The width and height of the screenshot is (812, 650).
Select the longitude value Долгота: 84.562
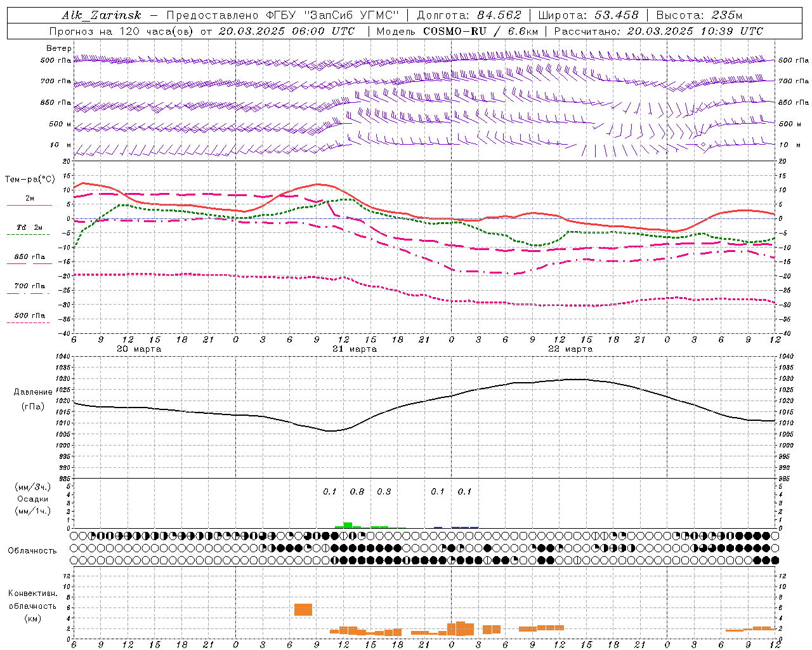(469, 16)
